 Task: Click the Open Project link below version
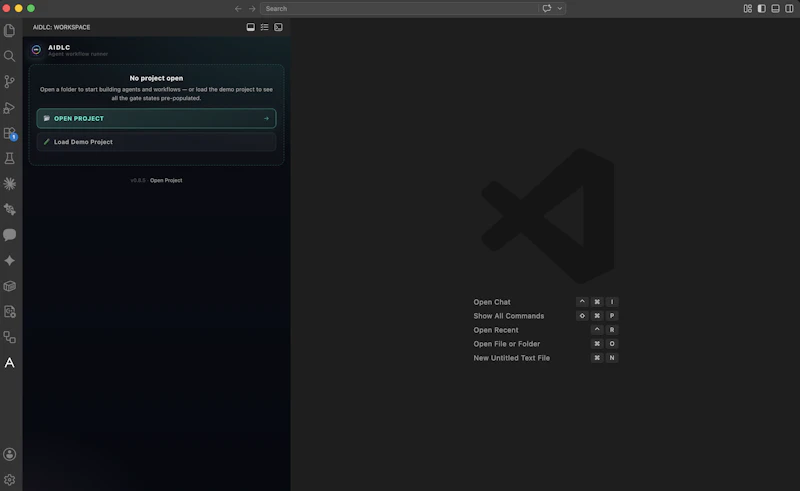tap(166, 180)
